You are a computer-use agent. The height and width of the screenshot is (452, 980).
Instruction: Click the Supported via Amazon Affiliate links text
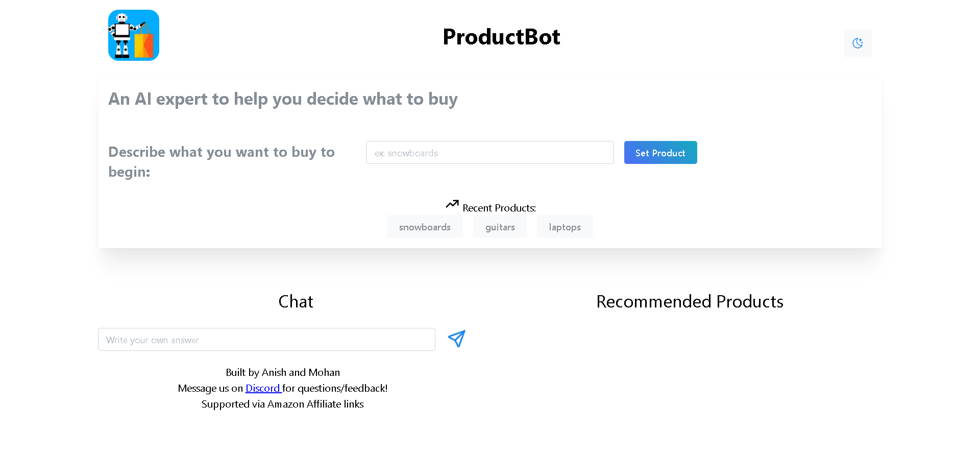283,404
